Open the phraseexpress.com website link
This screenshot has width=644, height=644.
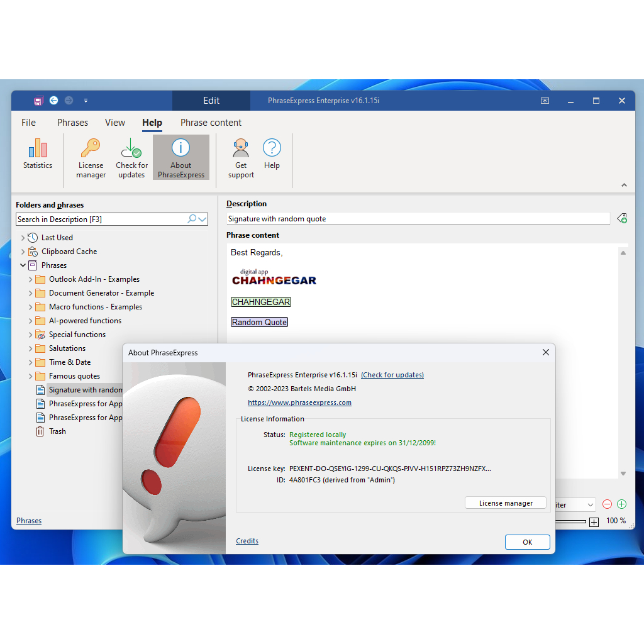click(299, 402)
